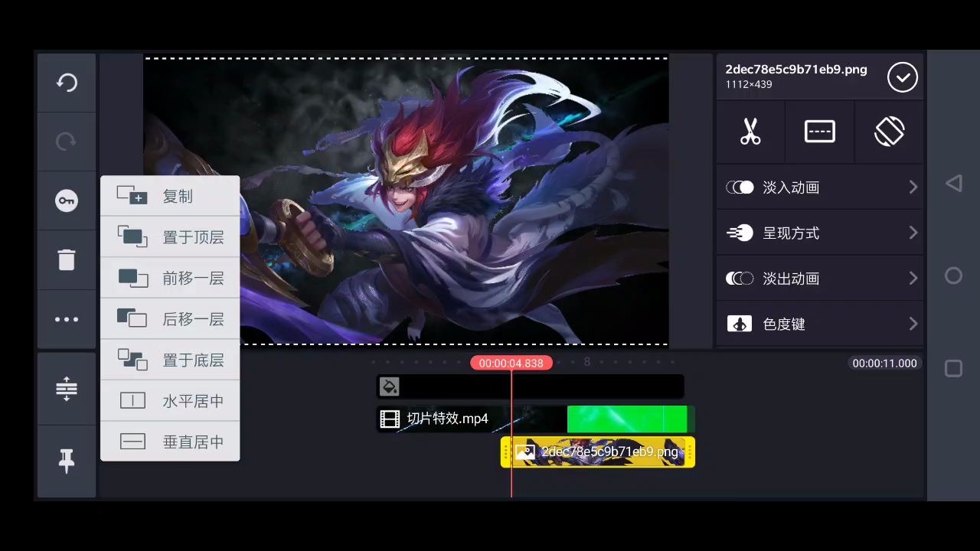
Task: Open the three-dot more options
Action: point(67,319)
